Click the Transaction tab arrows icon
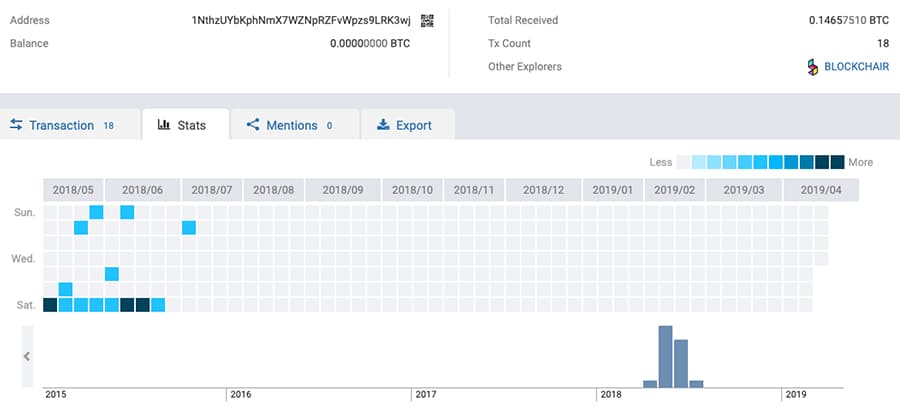This screenshot has height=406, width=900. pos(16,125)
